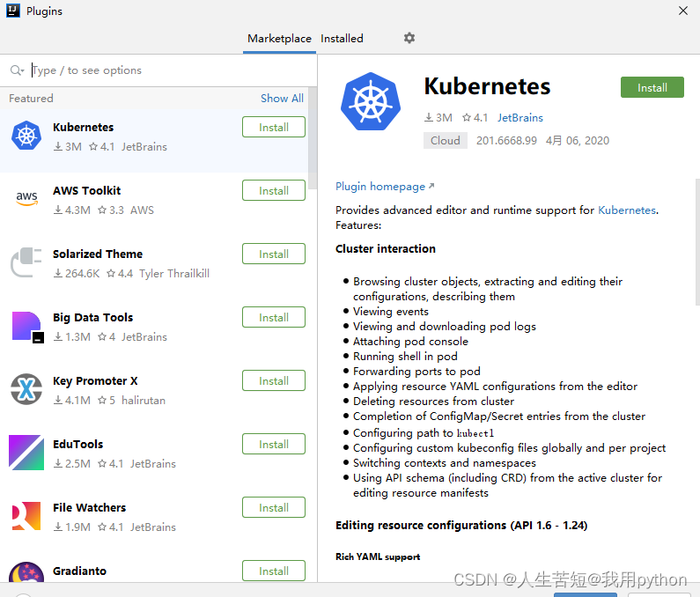This screenshot has height=597, width=700.
Task: Click the IntelliJ logo in title bar
Action: pyautogui.click(x=13, y=11)
